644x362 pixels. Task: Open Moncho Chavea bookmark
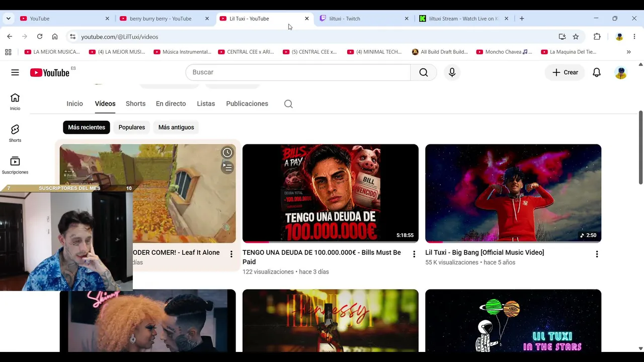(504, 52)
